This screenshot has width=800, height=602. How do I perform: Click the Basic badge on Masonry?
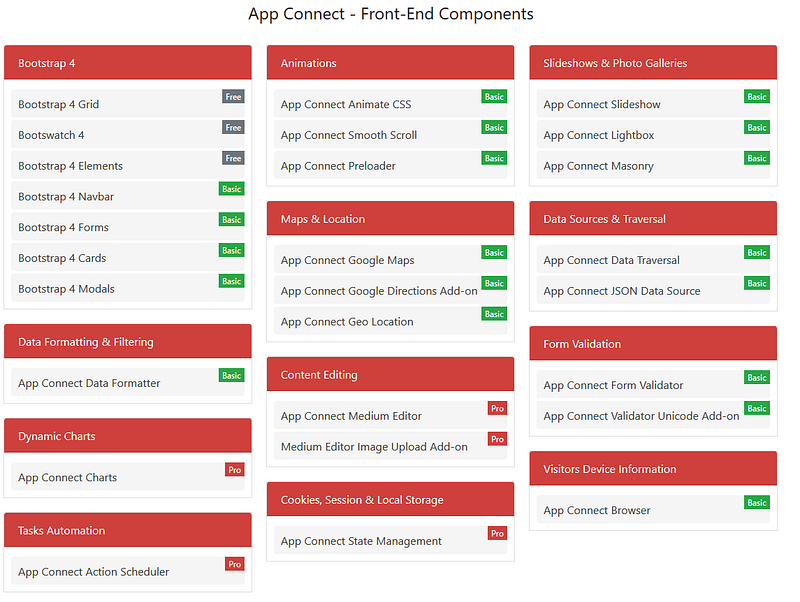(757, 158)
